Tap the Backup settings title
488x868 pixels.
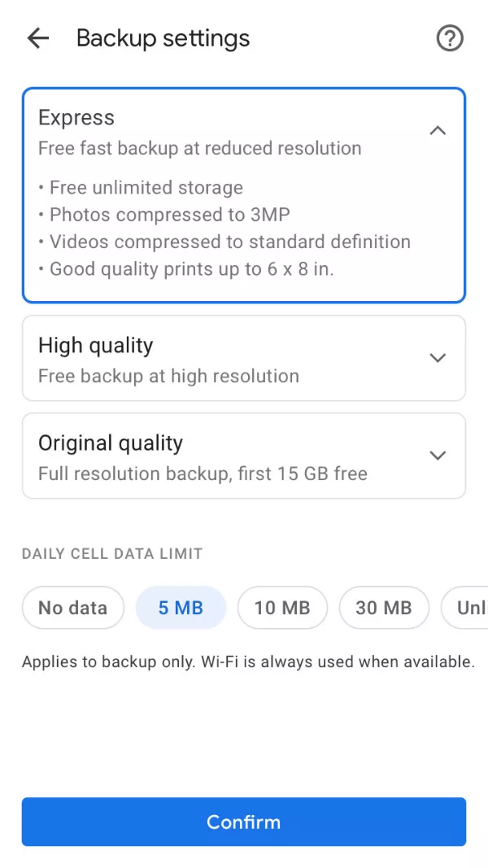pos(162,38)
